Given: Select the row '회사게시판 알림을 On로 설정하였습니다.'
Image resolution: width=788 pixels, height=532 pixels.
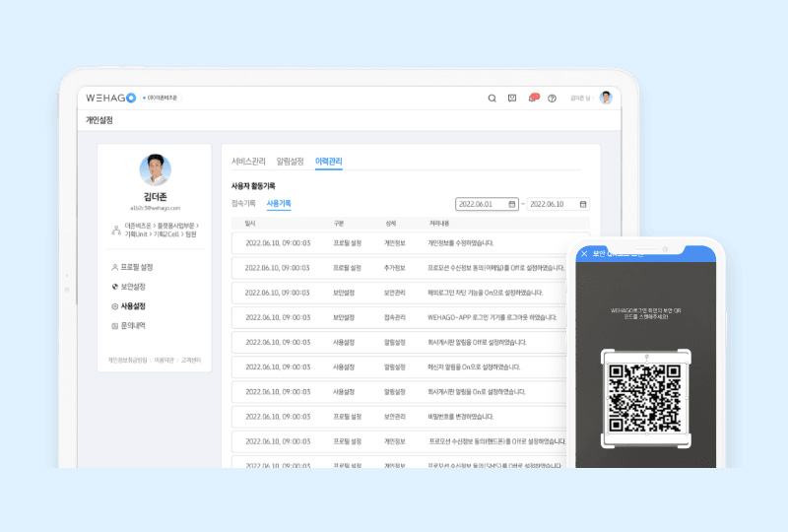Looking at the screenshot, I should tap(399, 392).
